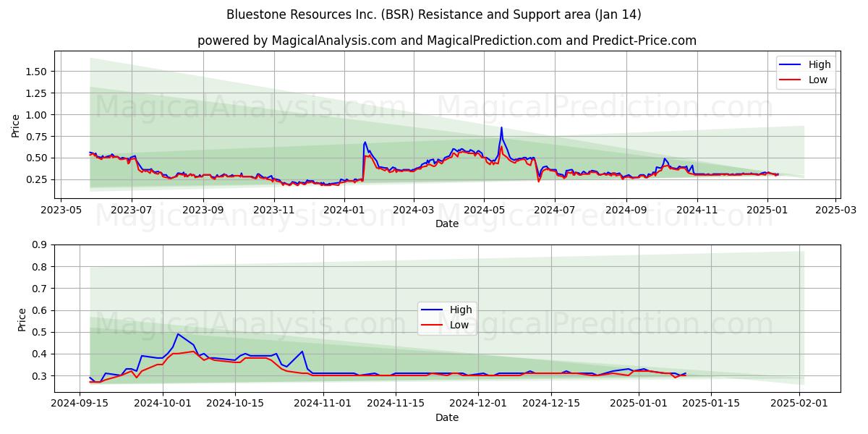This screenshot has width=868, height=434.
Task: Click the 0.5 price tick on the lower chart
Action: [x=41, y=333]
